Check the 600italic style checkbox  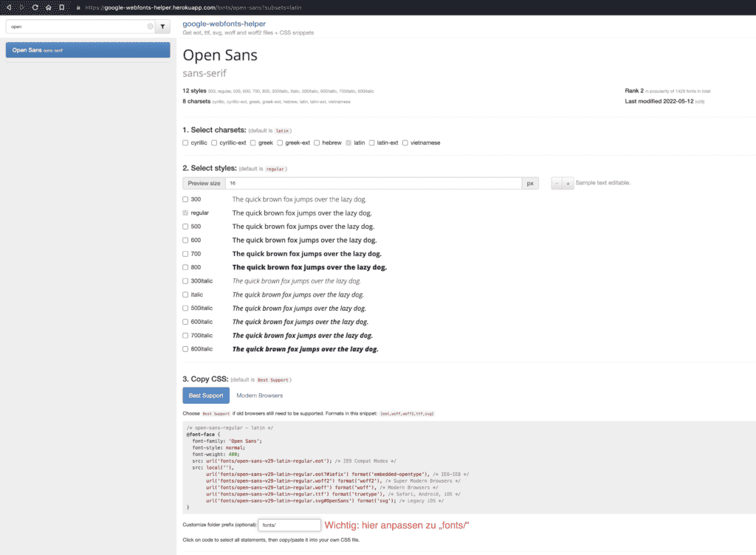click(185, 322)
